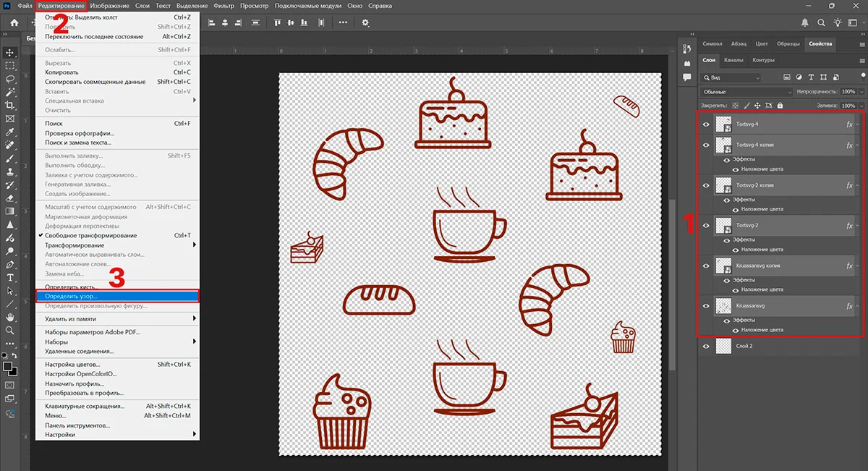Open the layer filter type dropdown Вид

tap(731, 77)
